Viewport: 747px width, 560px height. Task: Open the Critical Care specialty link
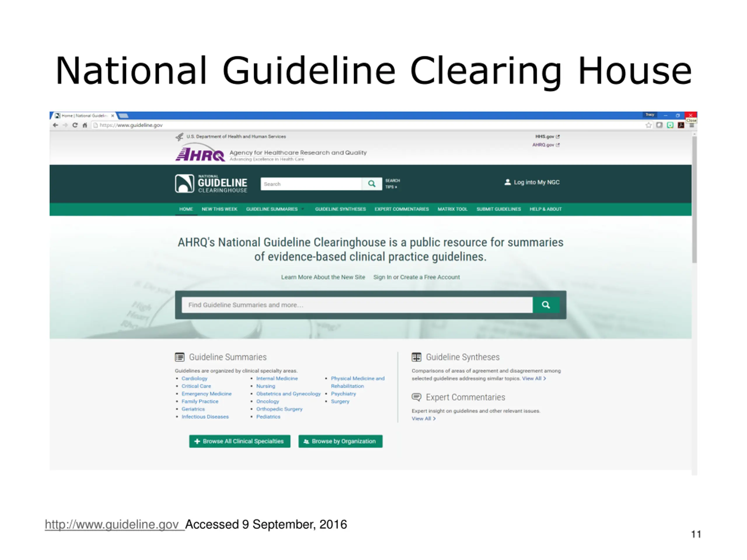pos(196,386)
